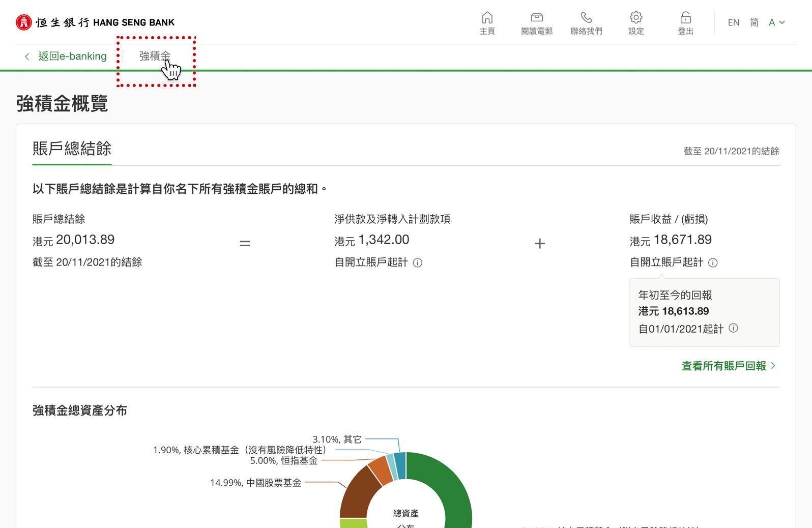This screenshot has height=528, width=812.
Task: Click the 賬戶收益 / (虧損) label
Action: pyautogui.click(x=669, y=219)
